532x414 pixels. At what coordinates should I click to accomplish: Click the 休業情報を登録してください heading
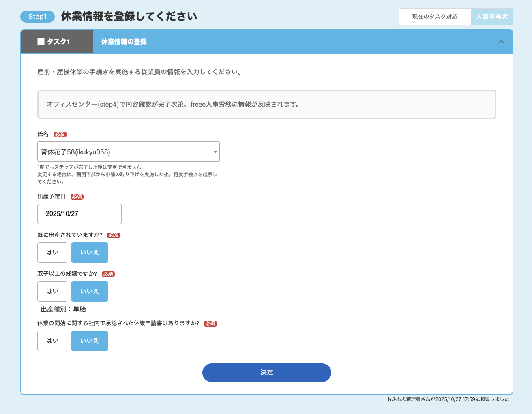129,17
